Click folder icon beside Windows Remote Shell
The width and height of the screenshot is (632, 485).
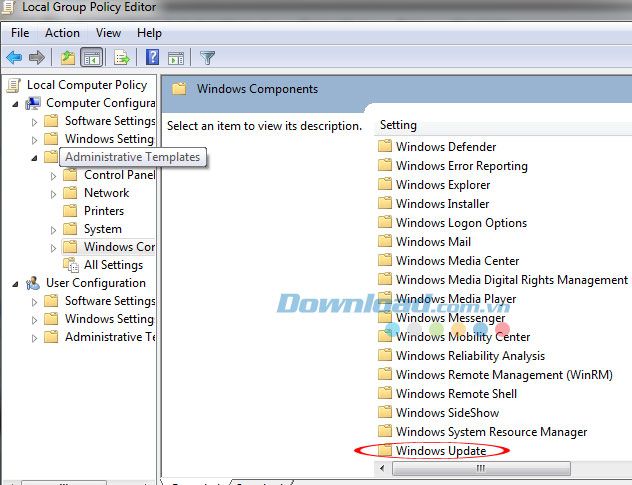[x=385, y=393]
